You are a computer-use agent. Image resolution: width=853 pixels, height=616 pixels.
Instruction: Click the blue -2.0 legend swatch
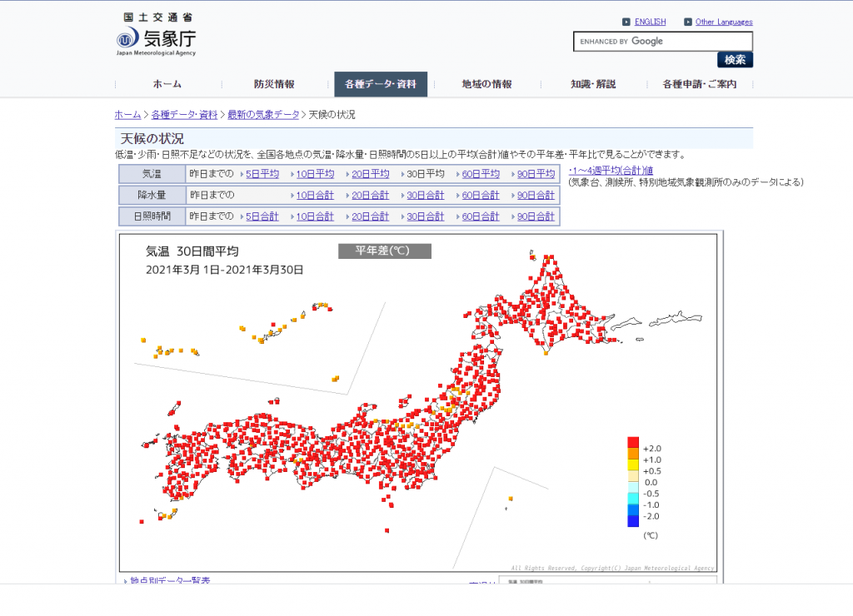point(632,521)
